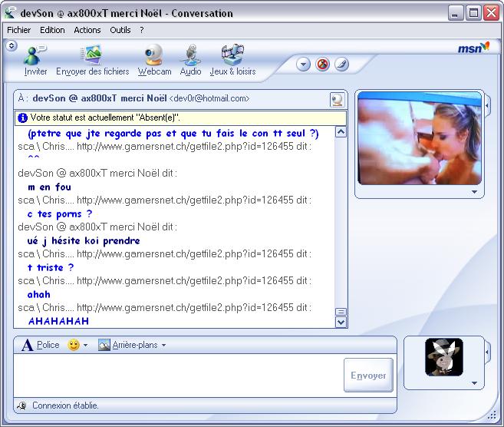Click the conversation scroll-up arrow
Screen dimensions: 504x427
341,132
